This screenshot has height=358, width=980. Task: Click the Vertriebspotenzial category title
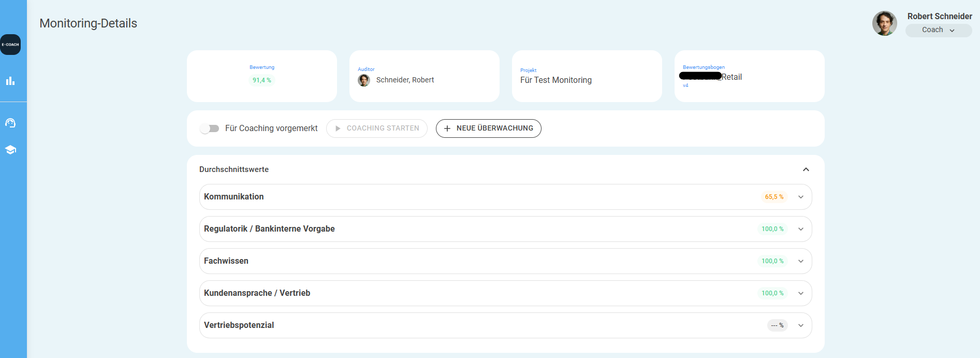click(x=239, y=325)
